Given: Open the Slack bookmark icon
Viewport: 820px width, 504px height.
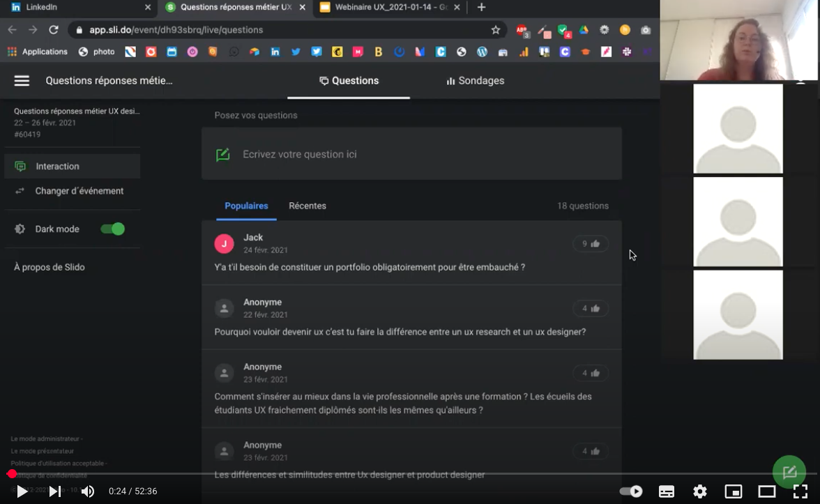Looking at the screenshot, I should [626, 52].
